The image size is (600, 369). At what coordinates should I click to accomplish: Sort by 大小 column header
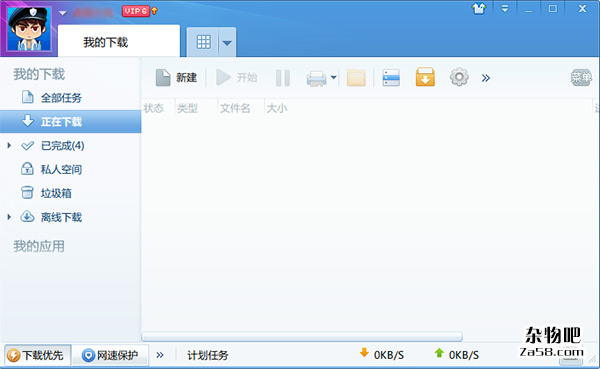[276, 108]
